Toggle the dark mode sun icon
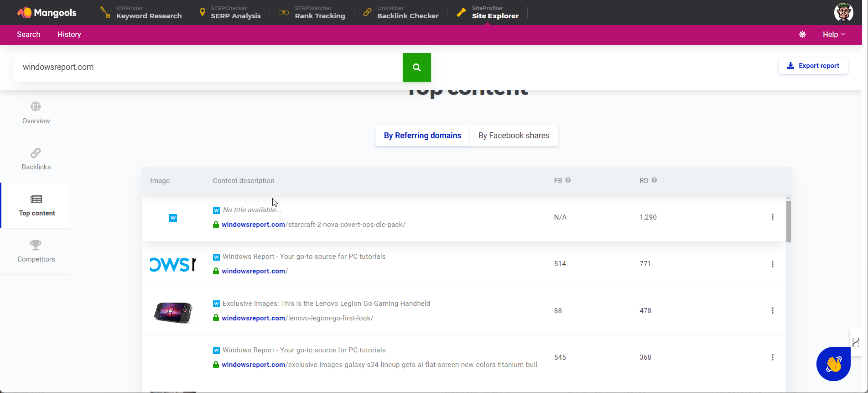Viewport: 868px width, 393px height. [x=802, y=35]
